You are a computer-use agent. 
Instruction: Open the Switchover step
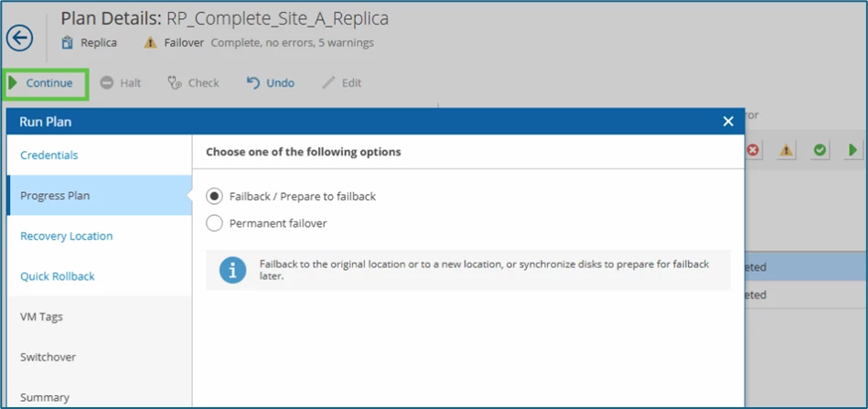coord(48,357)
